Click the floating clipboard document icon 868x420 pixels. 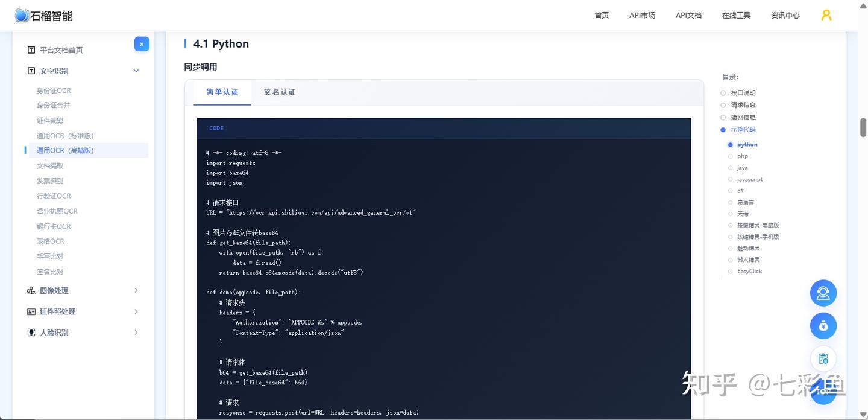coord(823,358)
